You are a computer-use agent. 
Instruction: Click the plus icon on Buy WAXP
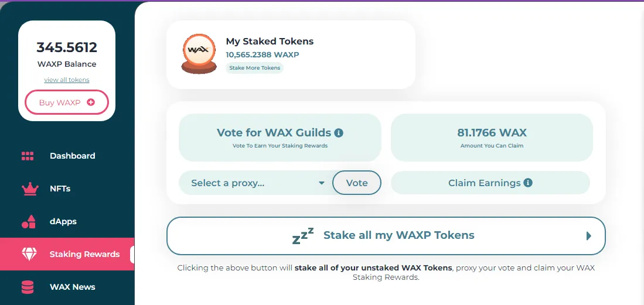[91, 102]
